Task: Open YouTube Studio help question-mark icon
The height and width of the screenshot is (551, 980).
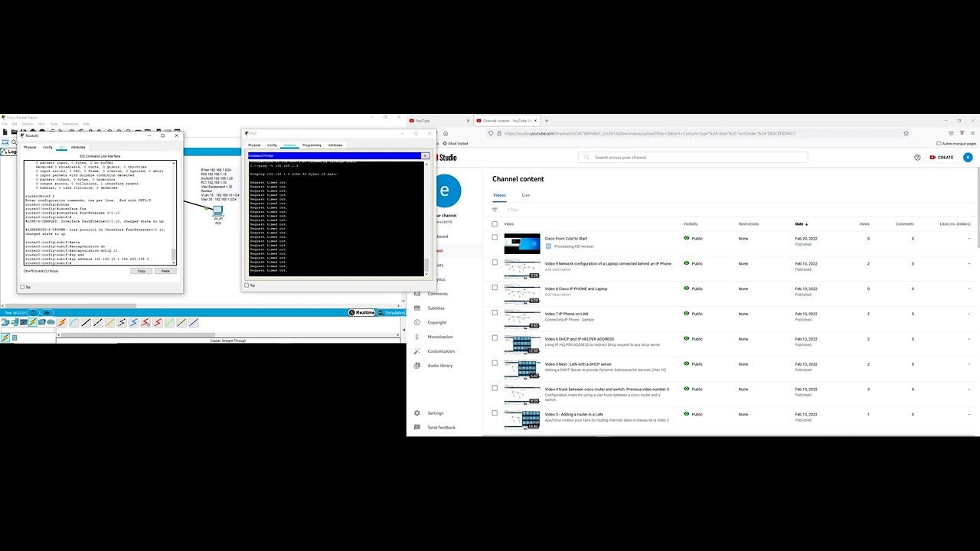Action: (917, 158)
